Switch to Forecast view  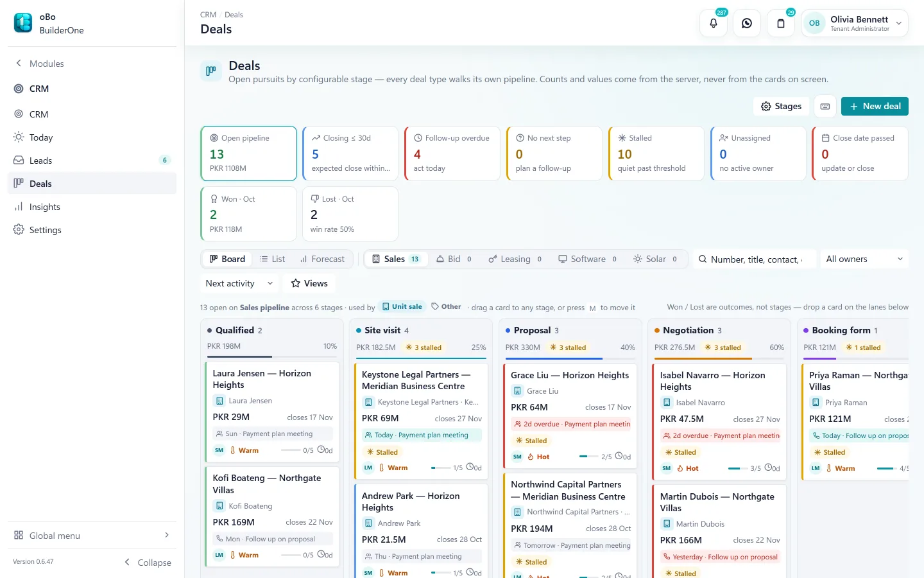click(322, 259)
